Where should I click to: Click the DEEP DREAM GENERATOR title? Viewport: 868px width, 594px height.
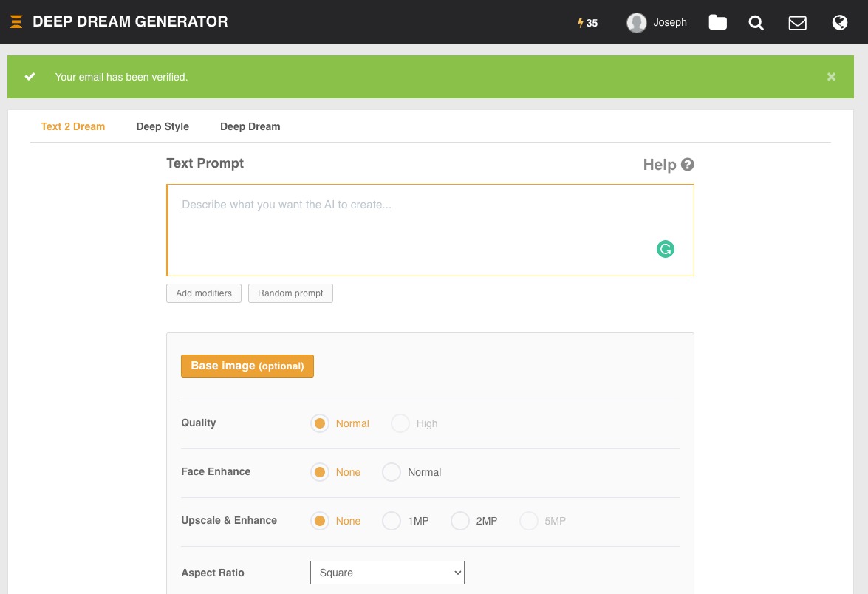click(130, 21)
